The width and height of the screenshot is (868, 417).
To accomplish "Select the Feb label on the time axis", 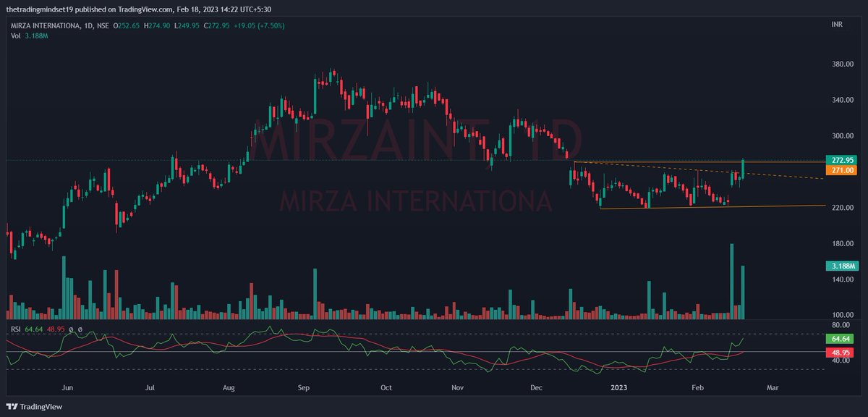I will [697, 387].
